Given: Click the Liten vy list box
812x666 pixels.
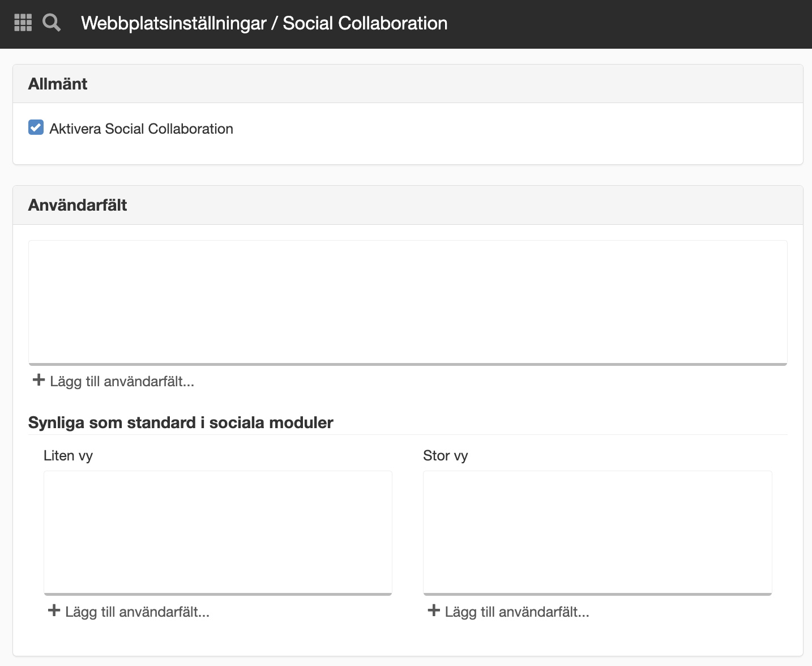Looking at the screenshot, I should click(218, 533).
